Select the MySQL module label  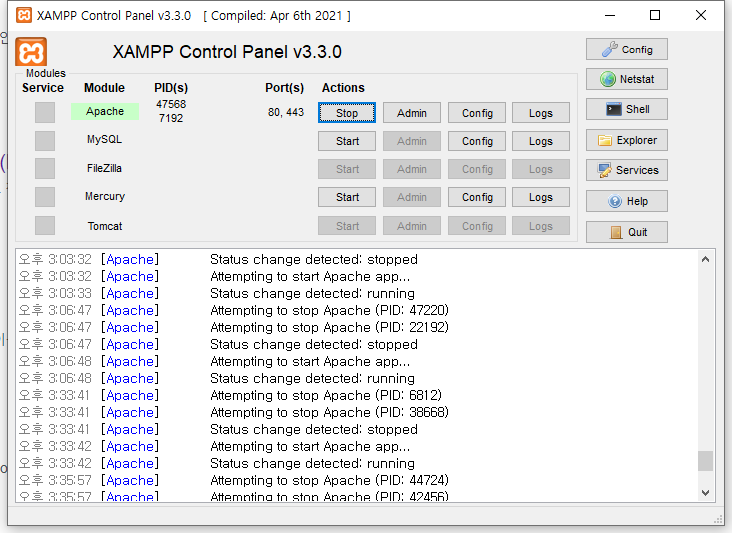[104, 139]
